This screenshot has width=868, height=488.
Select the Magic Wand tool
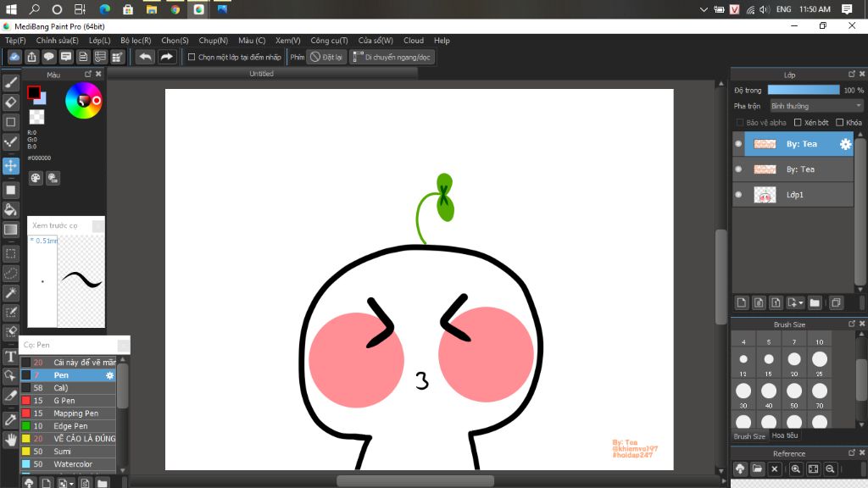[10, 292]
